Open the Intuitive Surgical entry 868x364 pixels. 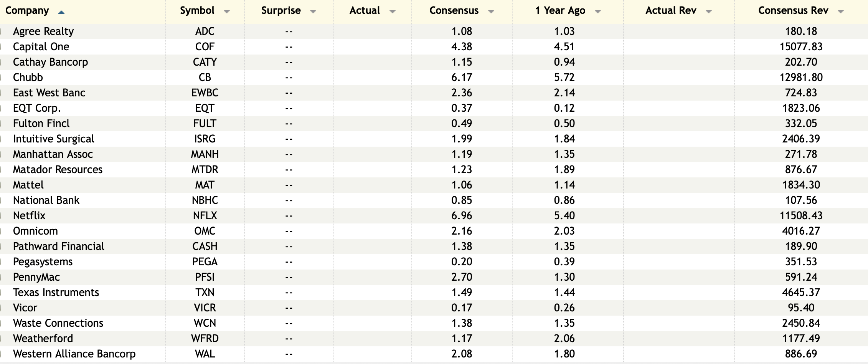click(54, 139)
